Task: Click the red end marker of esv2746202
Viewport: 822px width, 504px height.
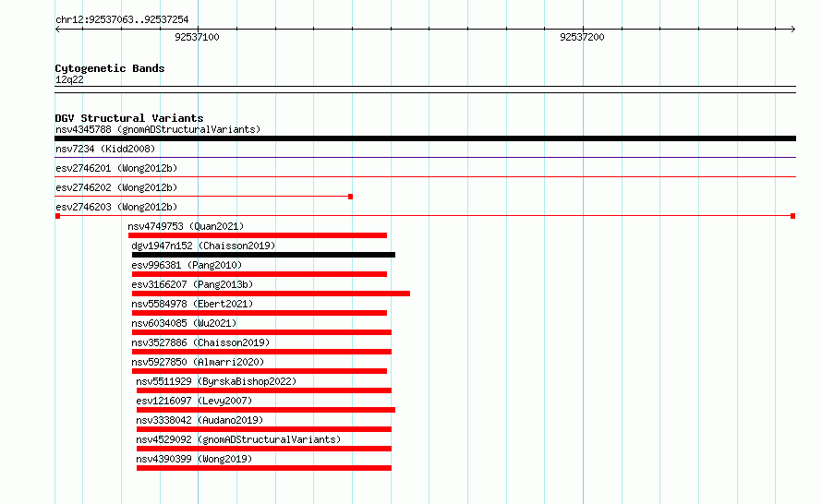Action: click(350, 197)
